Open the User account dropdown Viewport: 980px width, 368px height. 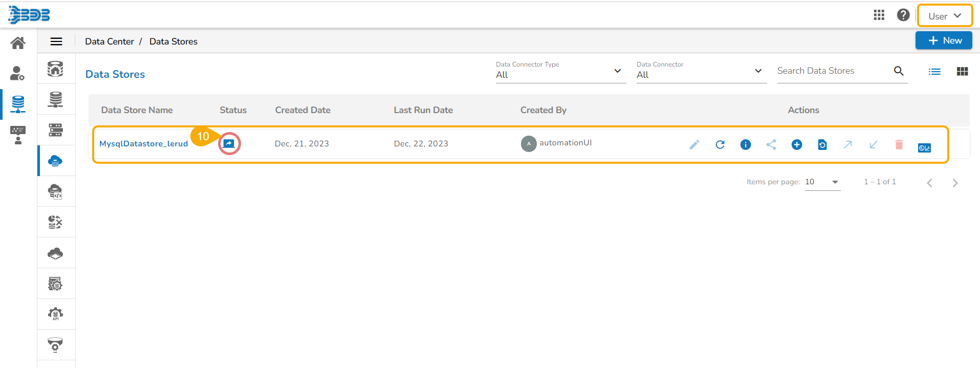(945, 16)
